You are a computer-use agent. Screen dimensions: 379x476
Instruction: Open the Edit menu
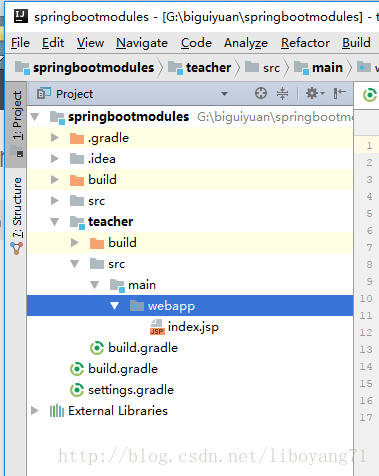tap(53, 43)
